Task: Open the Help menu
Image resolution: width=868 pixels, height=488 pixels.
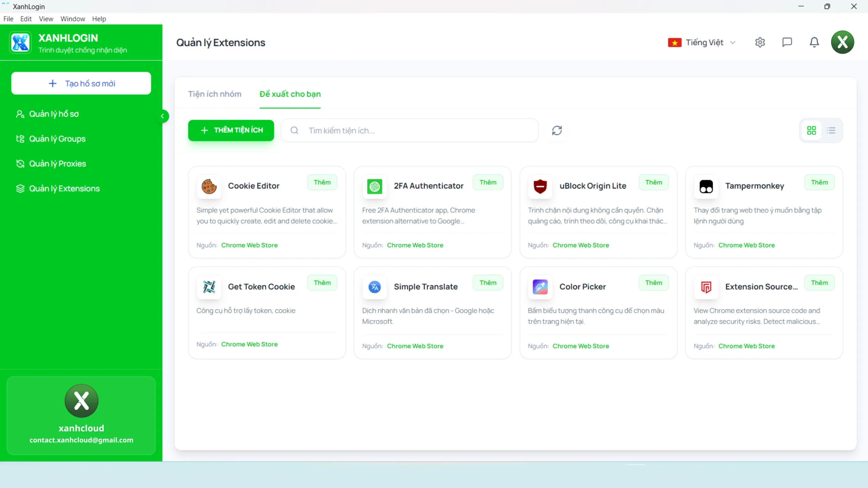Action: coord(99,19)
